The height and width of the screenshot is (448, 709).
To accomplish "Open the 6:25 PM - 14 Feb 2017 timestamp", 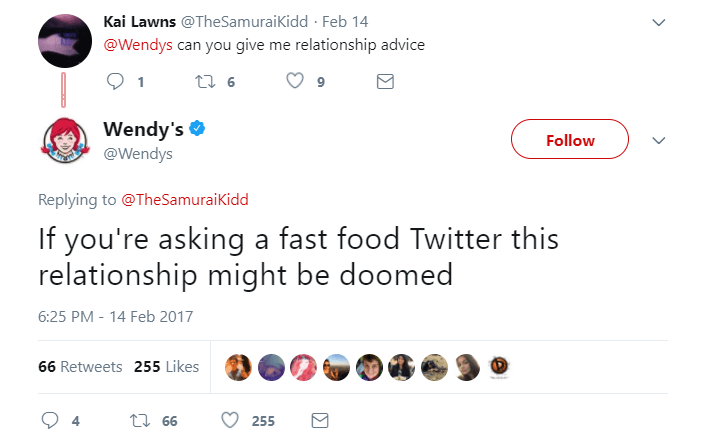I will [115, 316].
